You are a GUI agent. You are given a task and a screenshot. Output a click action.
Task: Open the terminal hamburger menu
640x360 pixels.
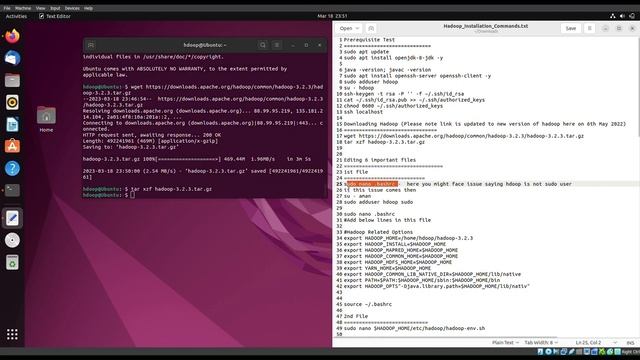click(x=276, y=45)
